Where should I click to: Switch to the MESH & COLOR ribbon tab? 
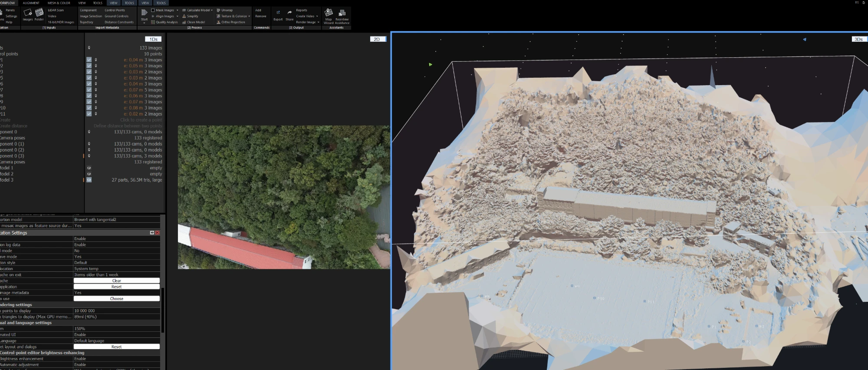[59, 3]
